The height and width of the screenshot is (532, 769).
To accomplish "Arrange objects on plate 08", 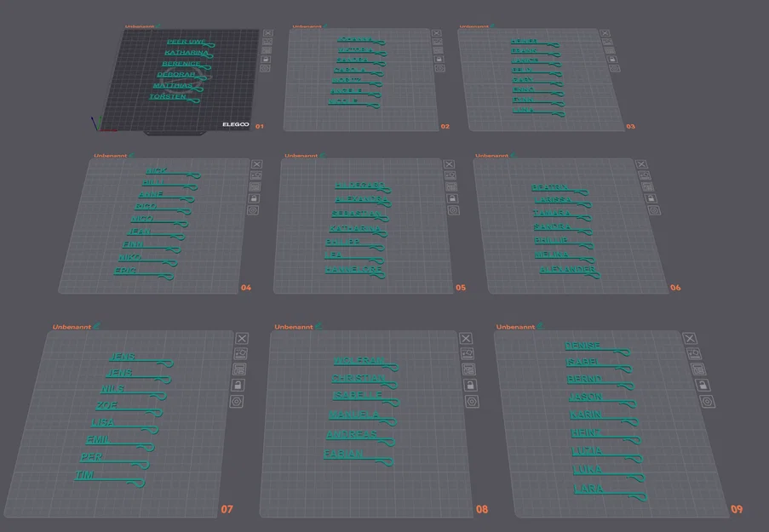I will 469,369.
